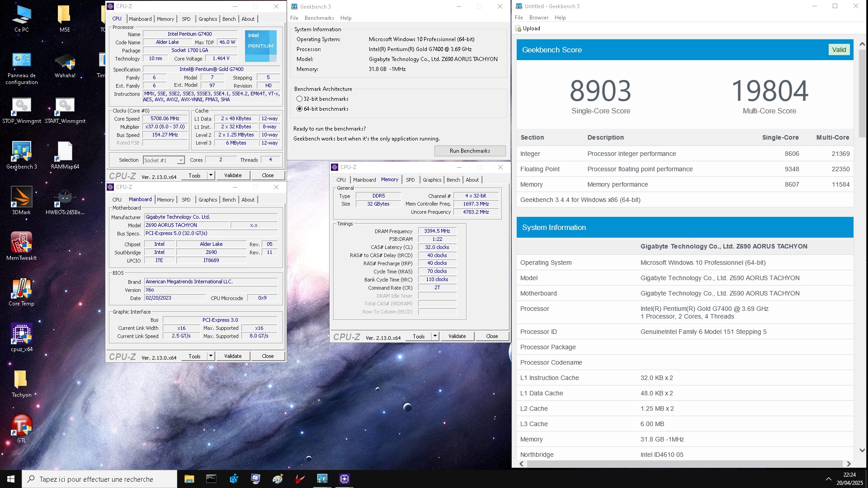The width and height of the screenshot is (868, 488).
Task: Switch to Geekbench taskbar icon
Action: pyautogui.click(x=322, y=479)
